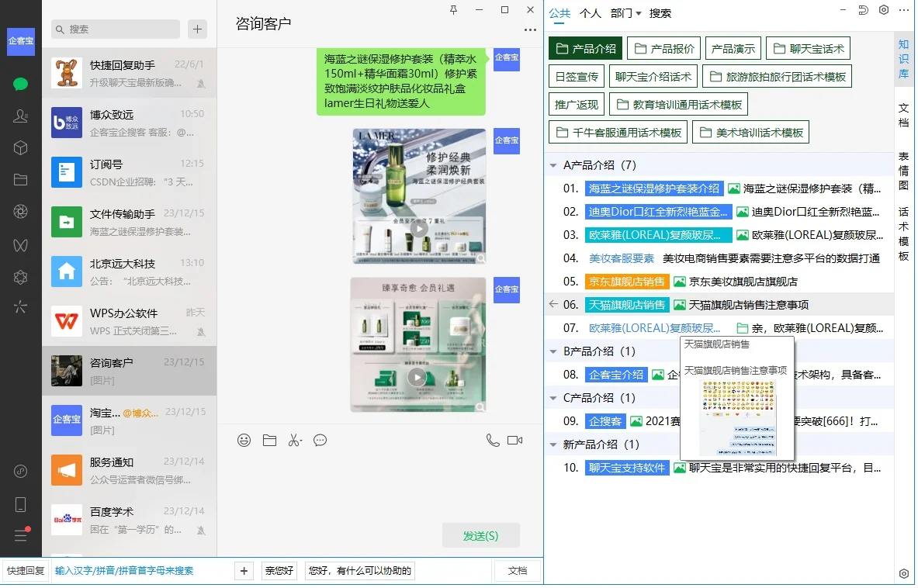Select the 知识库 vertical tab
Screen dimensions: 918x588
coord(905,59)
